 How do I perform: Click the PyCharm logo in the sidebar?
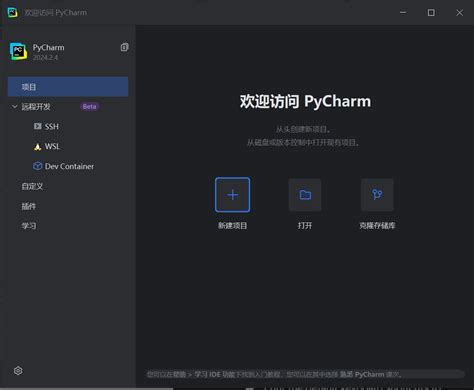point(18,51)
